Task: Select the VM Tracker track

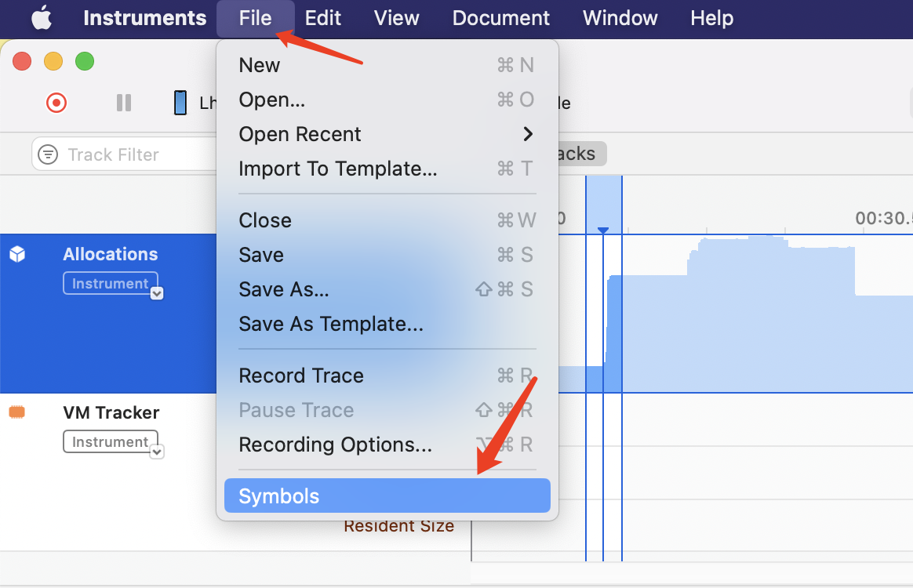Action: tap(111, 413)
